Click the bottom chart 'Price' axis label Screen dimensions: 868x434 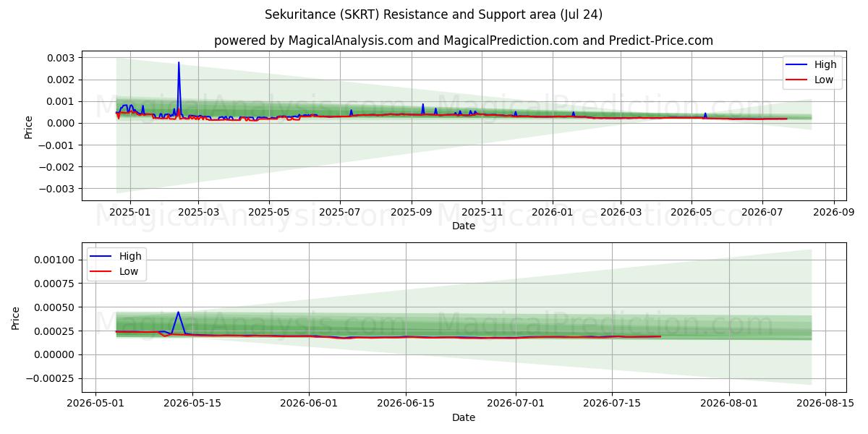pyautogui.click(x=16, y=318)
